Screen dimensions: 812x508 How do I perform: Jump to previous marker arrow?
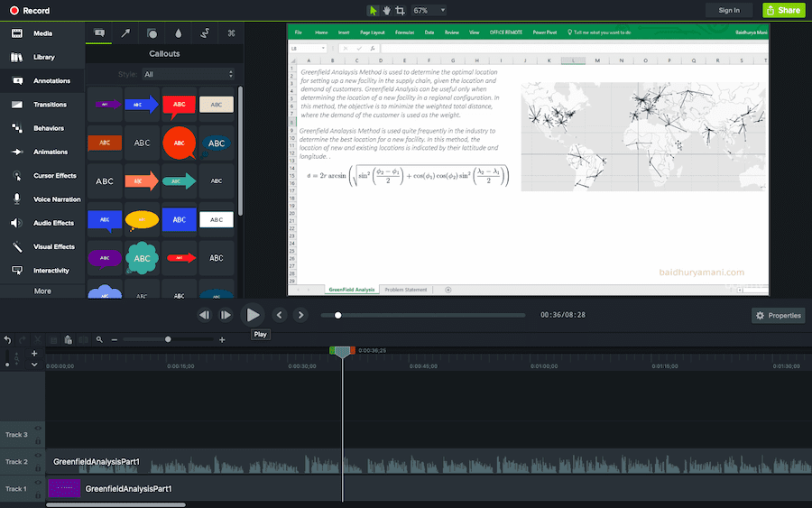click(280, 315)
